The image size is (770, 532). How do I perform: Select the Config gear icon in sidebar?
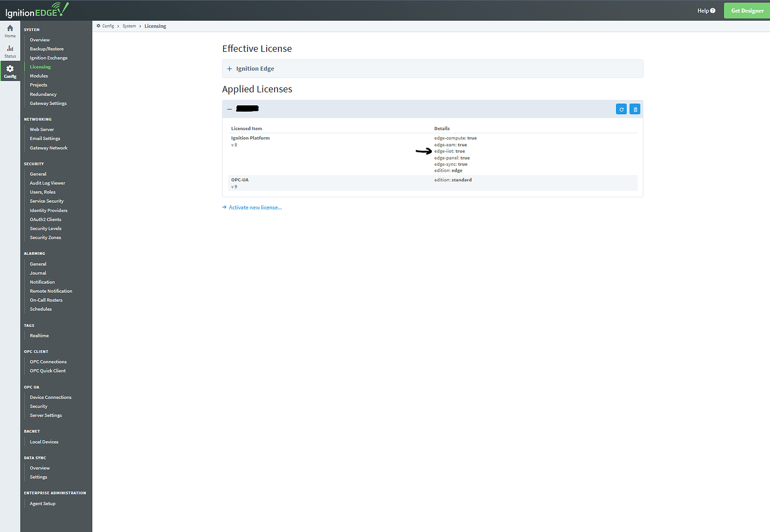point(9,69)
